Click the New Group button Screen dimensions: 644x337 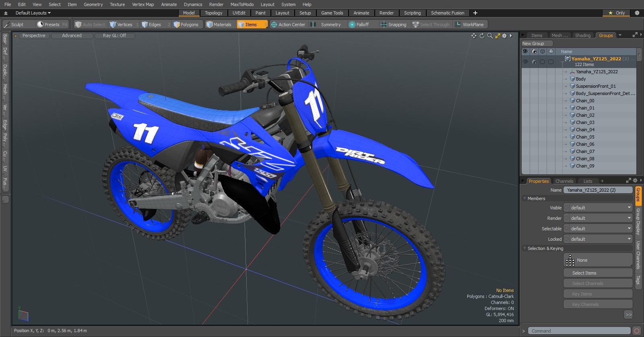(x=537, y=43)
